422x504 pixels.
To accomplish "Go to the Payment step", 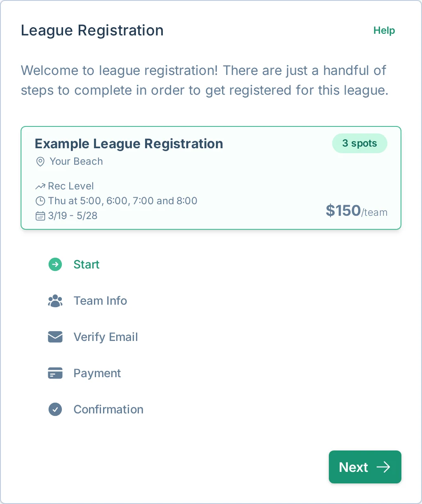I will pyautogui.click(x=97, y=373).
